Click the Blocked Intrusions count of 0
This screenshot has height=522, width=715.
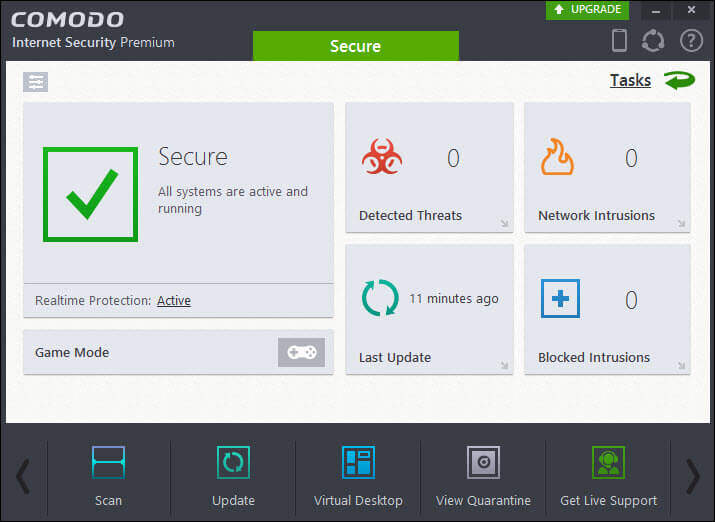(x=631, y=300)
